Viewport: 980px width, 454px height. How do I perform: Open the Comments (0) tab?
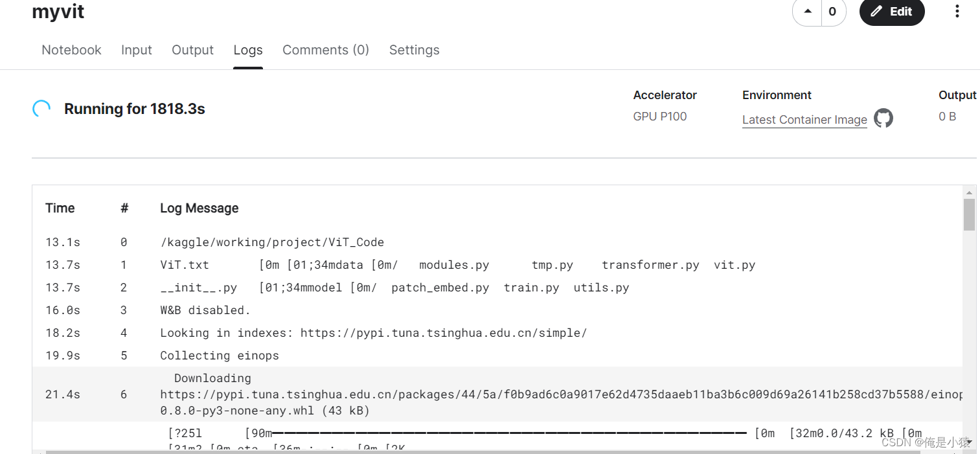coord(326,50)
